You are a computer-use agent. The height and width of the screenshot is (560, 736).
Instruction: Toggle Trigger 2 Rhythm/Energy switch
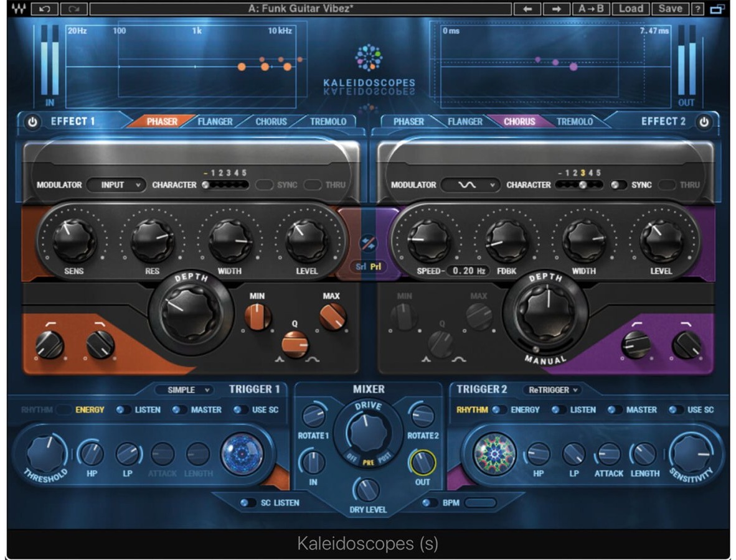499,410
